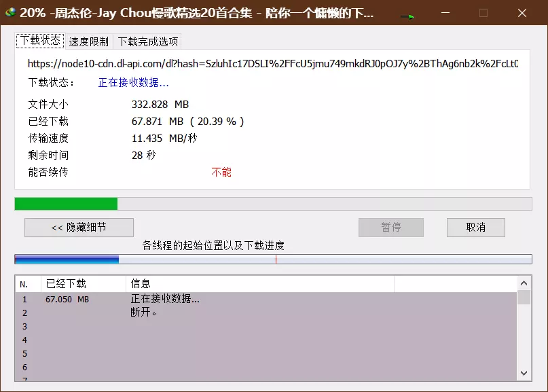The width and height of the screenshot is (548, 392).
Task: Minimize the download progress window
Action: click(445, 13)
